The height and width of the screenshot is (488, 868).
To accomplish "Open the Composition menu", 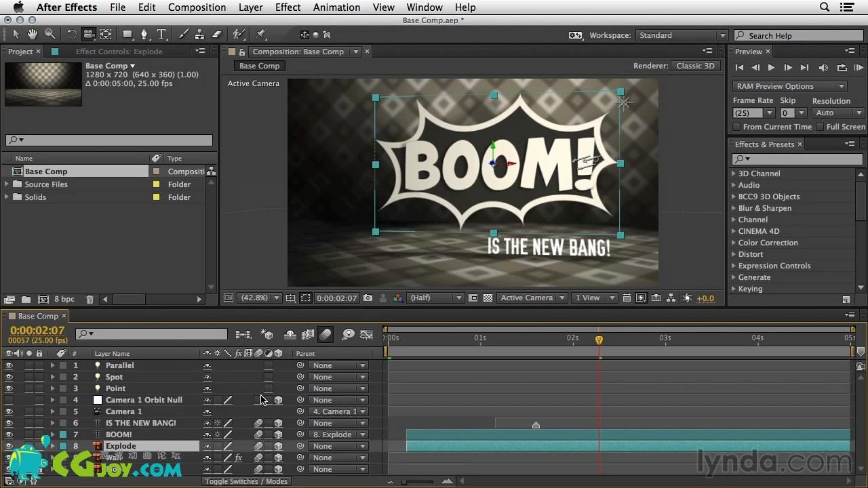I will [197, 7].
